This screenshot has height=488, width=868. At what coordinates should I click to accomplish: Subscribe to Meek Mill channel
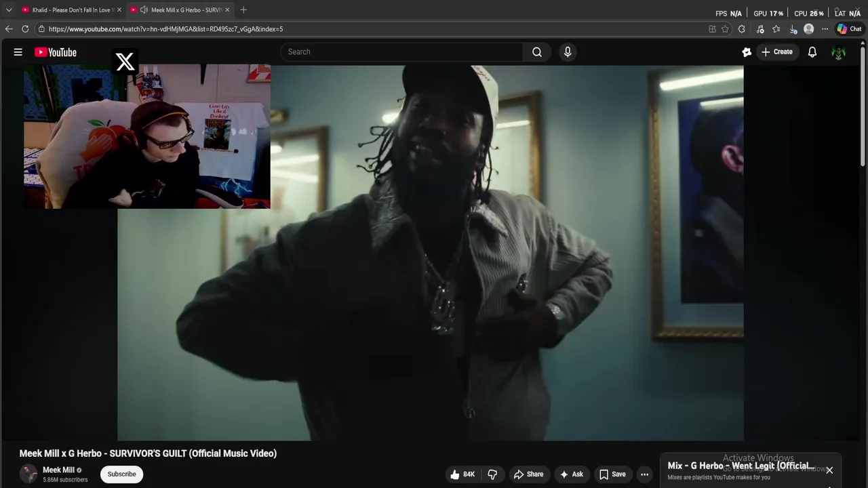click(122, 474)
